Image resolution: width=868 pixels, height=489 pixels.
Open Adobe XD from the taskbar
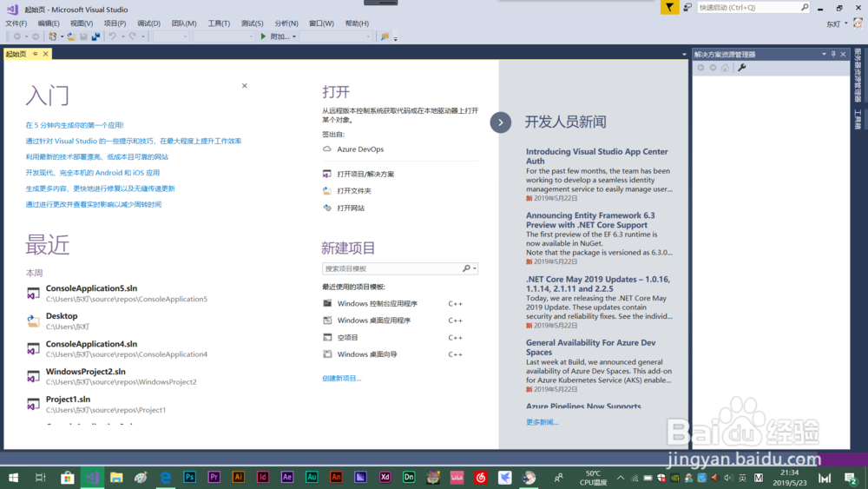(x=385, y=478)
